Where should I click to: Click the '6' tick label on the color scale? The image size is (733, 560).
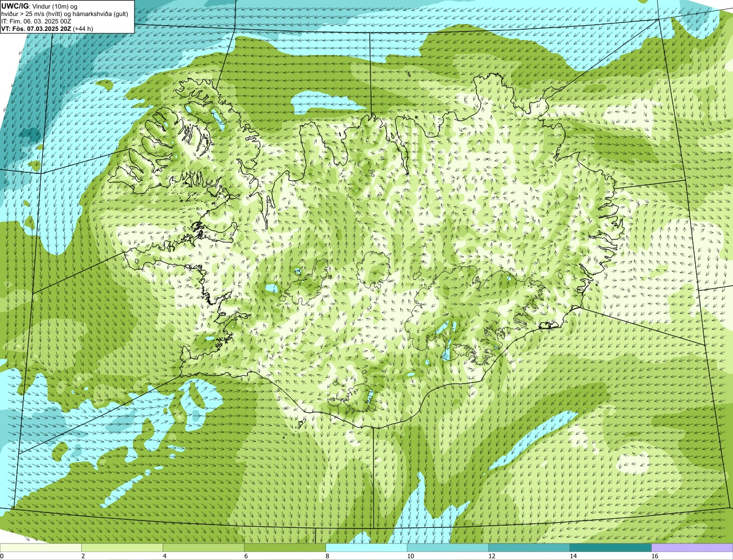246,556
